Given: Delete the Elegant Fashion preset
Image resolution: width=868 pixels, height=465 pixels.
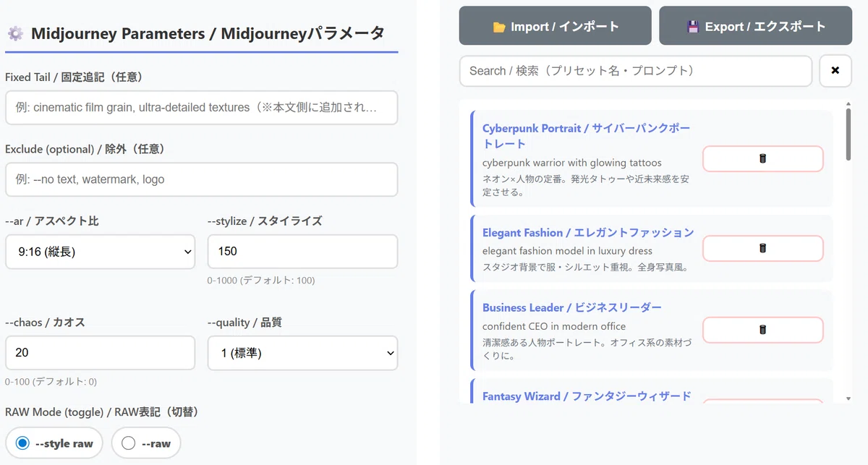Looking at the screenshot, I should [762, 248].
